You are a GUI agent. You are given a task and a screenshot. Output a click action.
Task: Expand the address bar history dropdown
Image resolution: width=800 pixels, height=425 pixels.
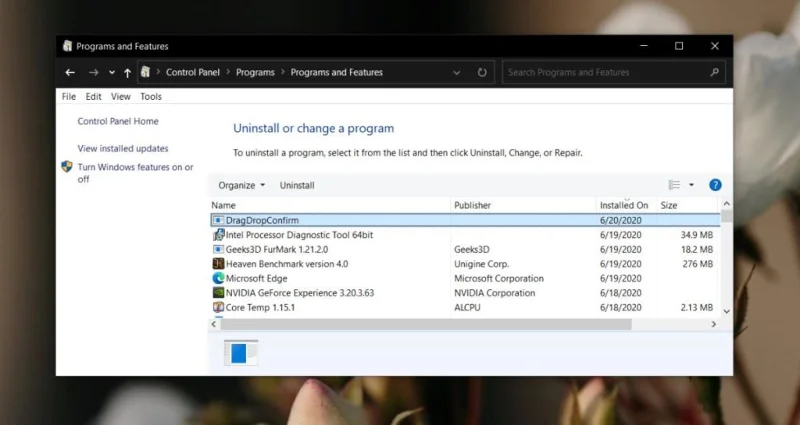[457, 72]
